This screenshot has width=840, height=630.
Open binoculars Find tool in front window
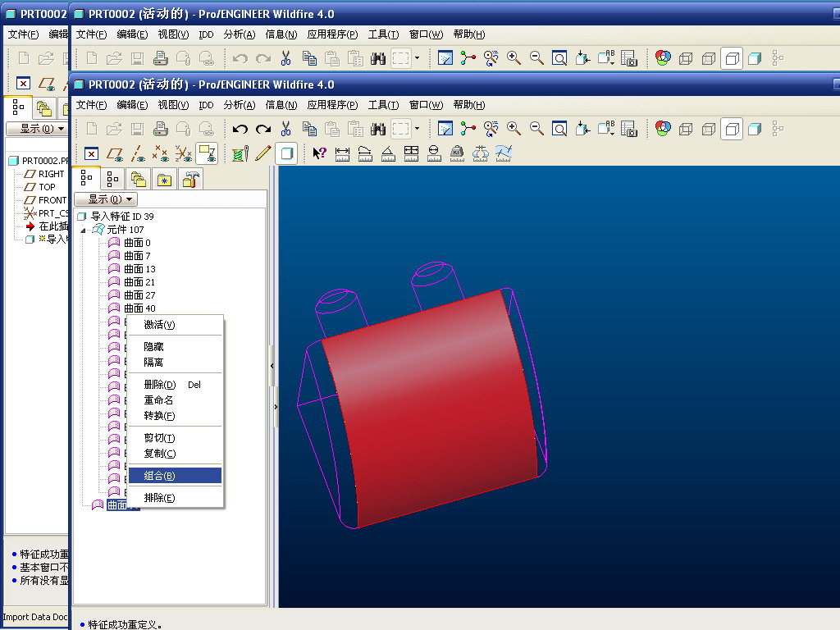click(x=378, y=129)
